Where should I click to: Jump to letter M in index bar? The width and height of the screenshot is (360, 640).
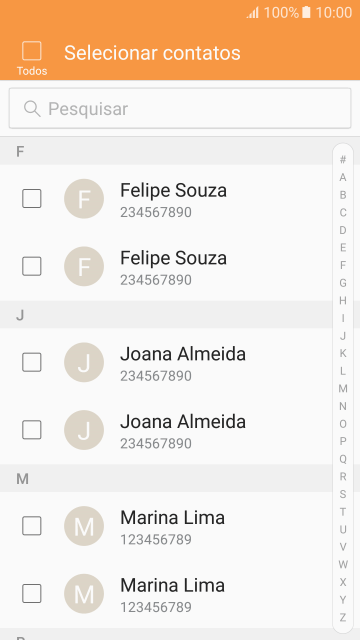(343, 389)
